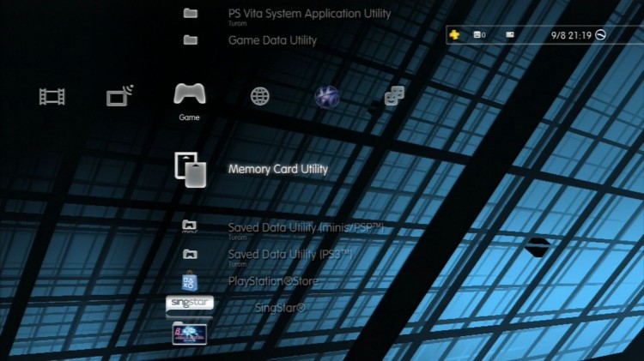Click the Game Data Utility folder icon
The height and width of the screenshot is (361, 644).
[x=190, y=39]
